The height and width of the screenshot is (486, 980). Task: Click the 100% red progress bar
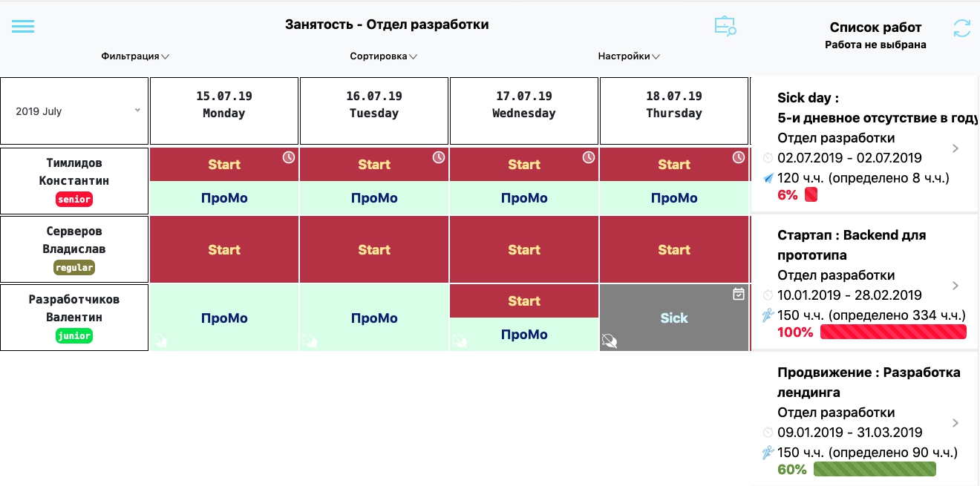coord(893,332)
